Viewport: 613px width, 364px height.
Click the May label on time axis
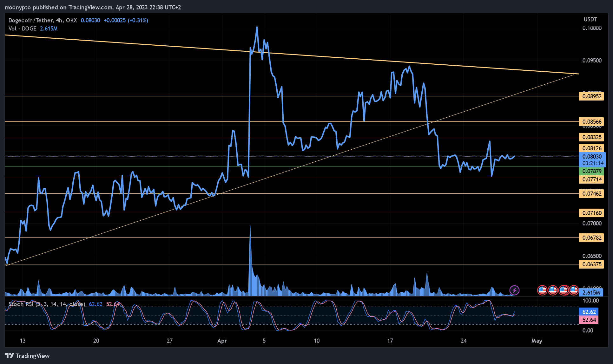pos(537,341)
